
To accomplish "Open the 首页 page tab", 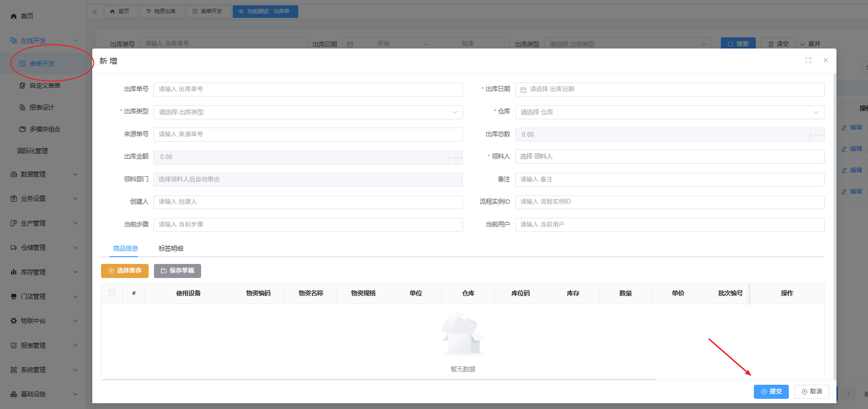I will (x=120, y=11).
